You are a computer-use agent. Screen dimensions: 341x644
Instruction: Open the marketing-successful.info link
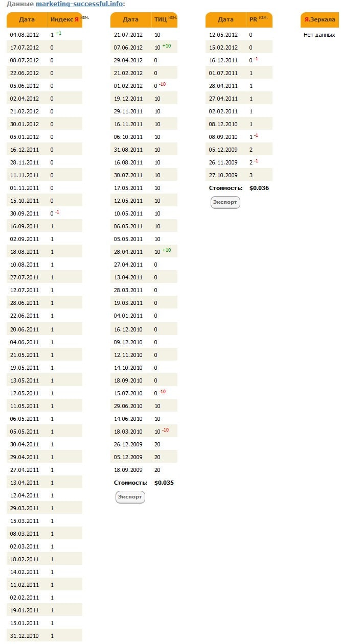tap(79, 4)
